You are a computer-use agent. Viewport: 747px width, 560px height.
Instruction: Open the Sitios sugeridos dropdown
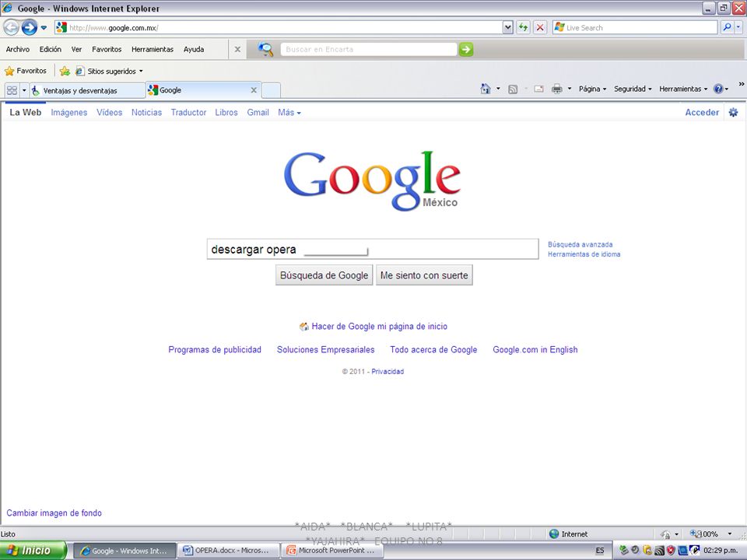[x=109, y=71]
